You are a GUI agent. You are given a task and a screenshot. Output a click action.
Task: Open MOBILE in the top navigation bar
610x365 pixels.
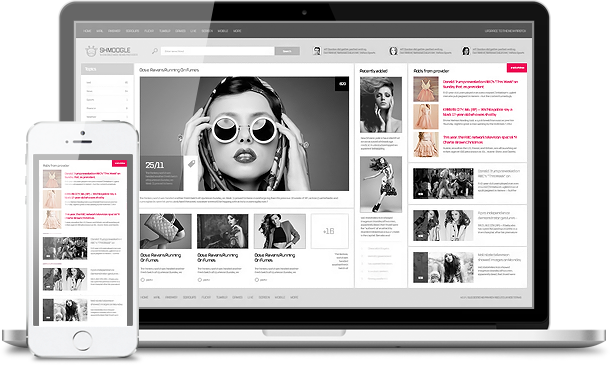(x=223, y=31)
